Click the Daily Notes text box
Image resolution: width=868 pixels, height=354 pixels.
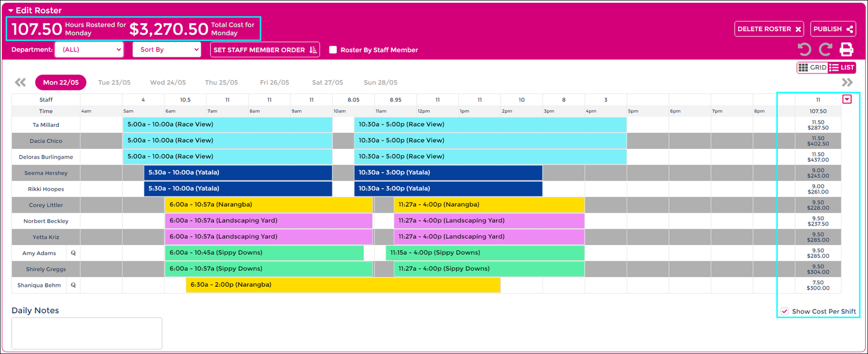tap(87, 333)
